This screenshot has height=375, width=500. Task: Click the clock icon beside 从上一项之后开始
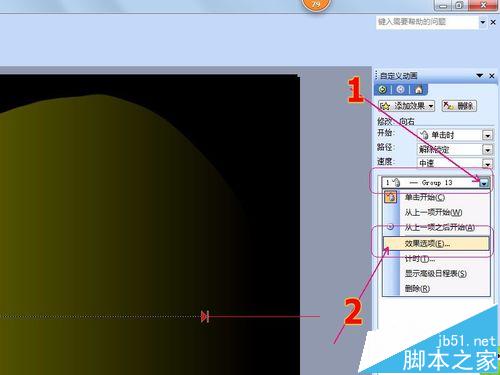[x=390, y=227]
